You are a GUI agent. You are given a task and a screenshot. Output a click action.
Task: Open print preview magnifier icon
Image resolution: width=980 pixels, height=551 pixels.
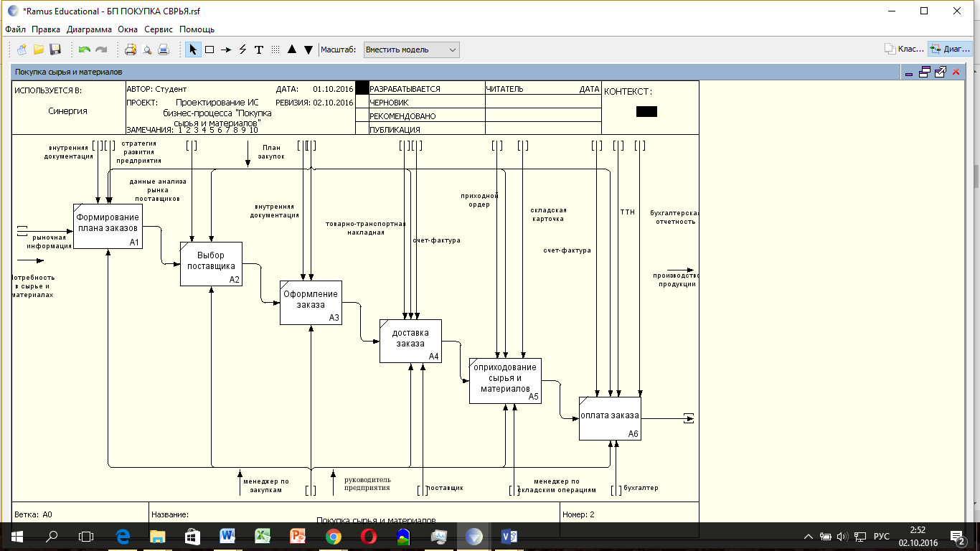pos(147,50)
